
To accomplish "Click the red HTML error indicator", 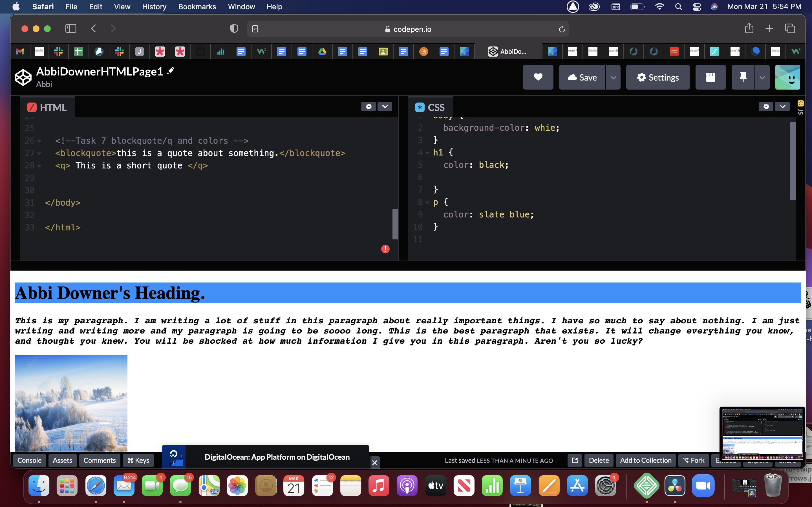I will coord(385,249).
